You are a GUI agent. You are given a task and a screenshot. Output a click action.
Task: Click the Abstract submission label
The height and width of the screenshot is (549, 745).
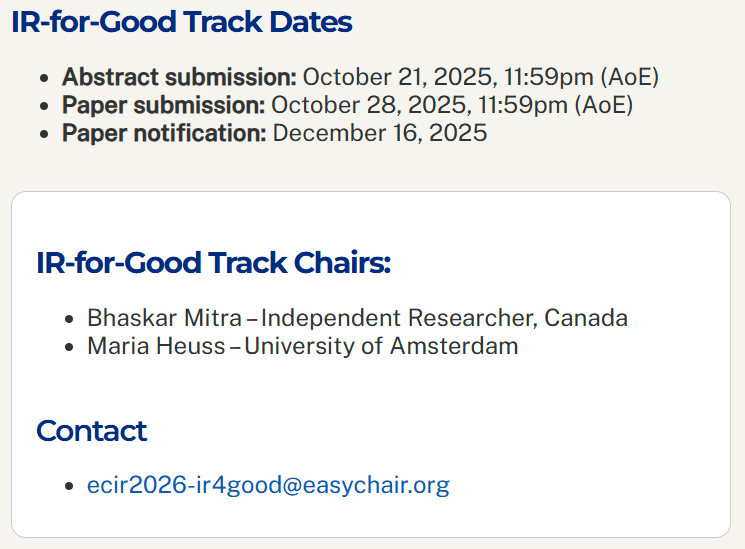tap(179, 77)
